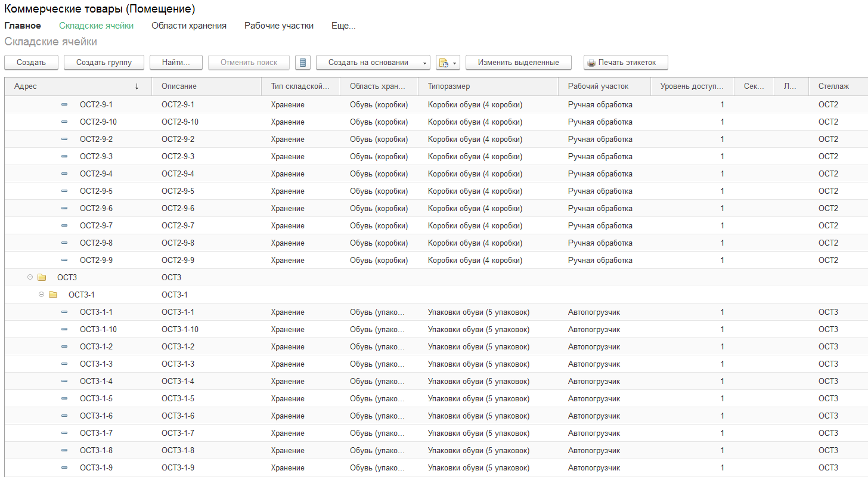The height and width of the screenshot is (477, 868).
Task: Click the item icon beside ОСТ3-1-1
Action: tap(64, 312)
